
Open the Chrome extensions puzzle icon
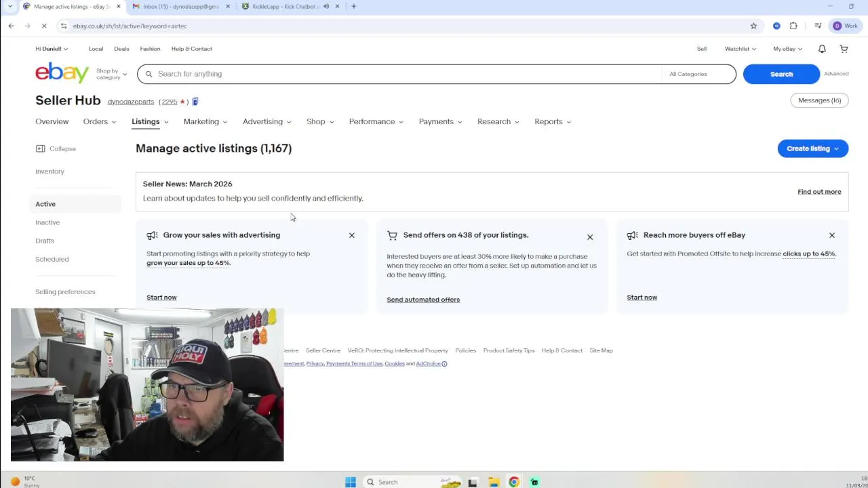point(793,26)
